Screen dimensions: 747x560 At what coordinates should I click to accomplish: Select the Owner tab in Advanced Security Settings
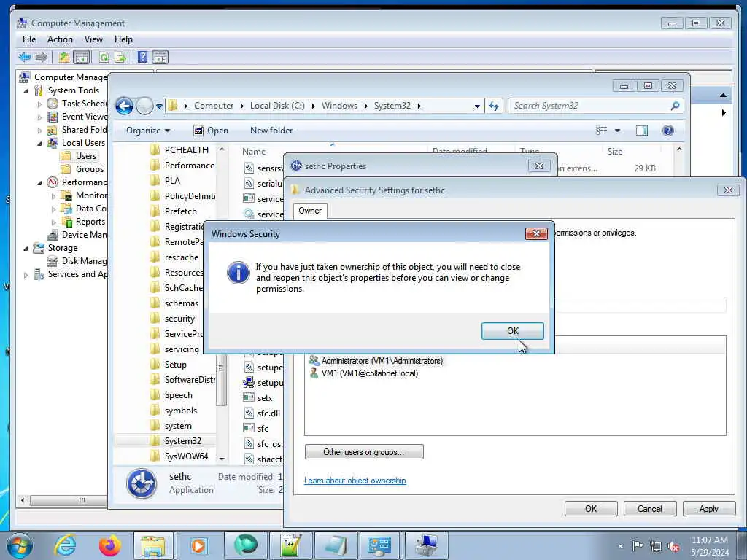tap(310, 211)
